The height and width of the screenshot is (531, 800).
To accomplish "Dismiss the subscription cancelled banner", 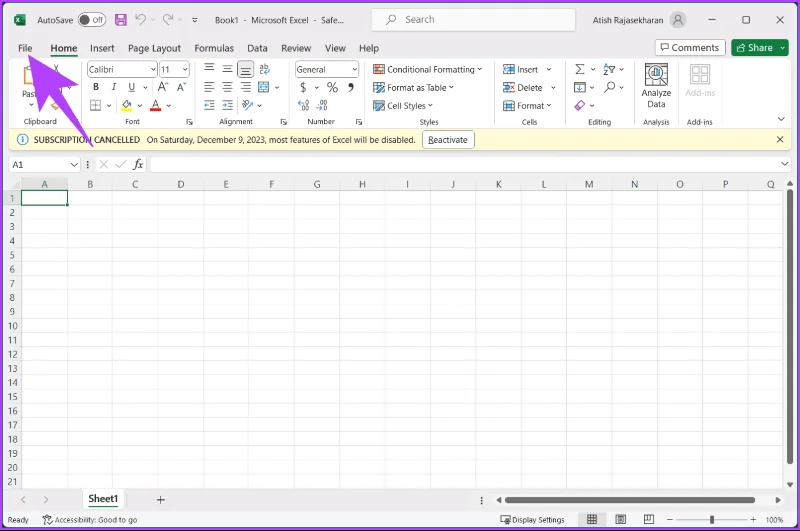I will (780, 139).
